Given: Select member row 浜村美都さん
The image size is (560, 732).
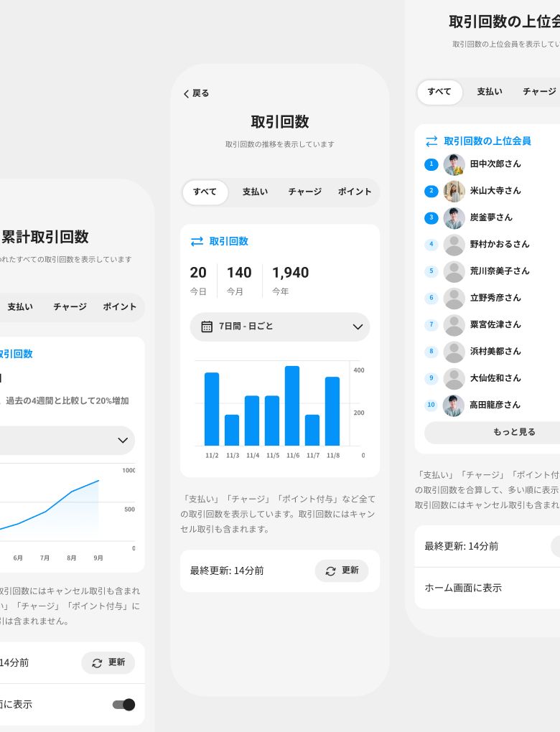Looking at the screenshot, I should coord(493,352).
